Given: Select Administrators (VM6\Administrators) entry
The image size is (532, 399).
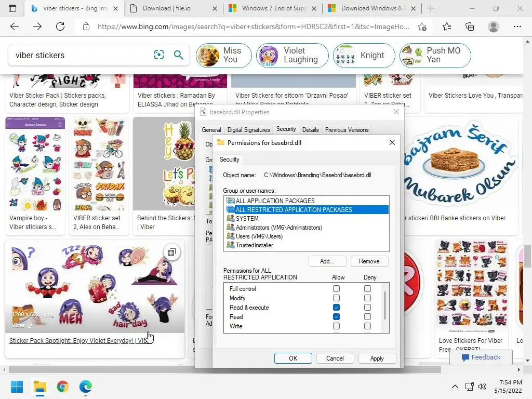Looking at the screenshot, I should click(307, 228).
